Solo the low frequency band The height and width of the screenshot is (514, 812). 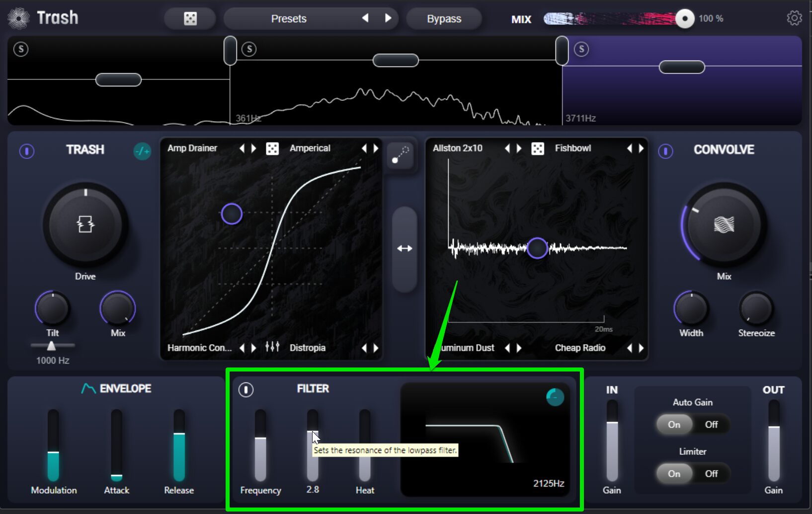[21, 49]
